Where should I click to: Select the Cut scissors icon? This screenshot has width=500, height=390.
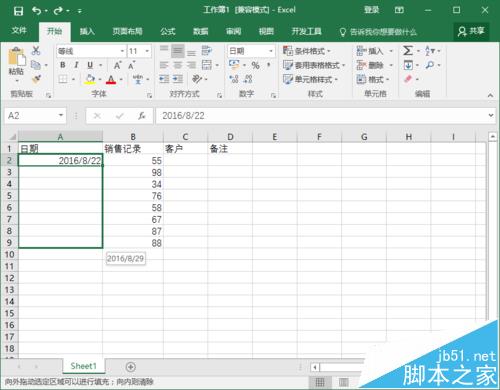(x=36, y=50)
